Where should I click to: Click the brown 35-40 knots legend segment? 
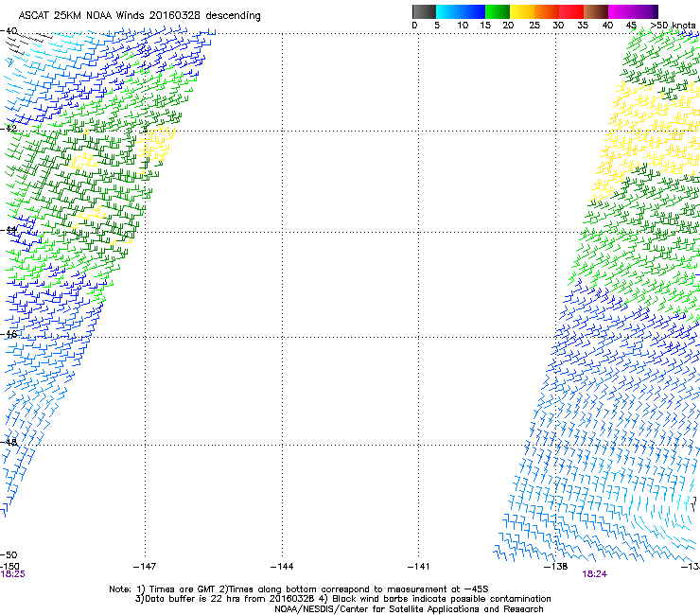point(596,11)
